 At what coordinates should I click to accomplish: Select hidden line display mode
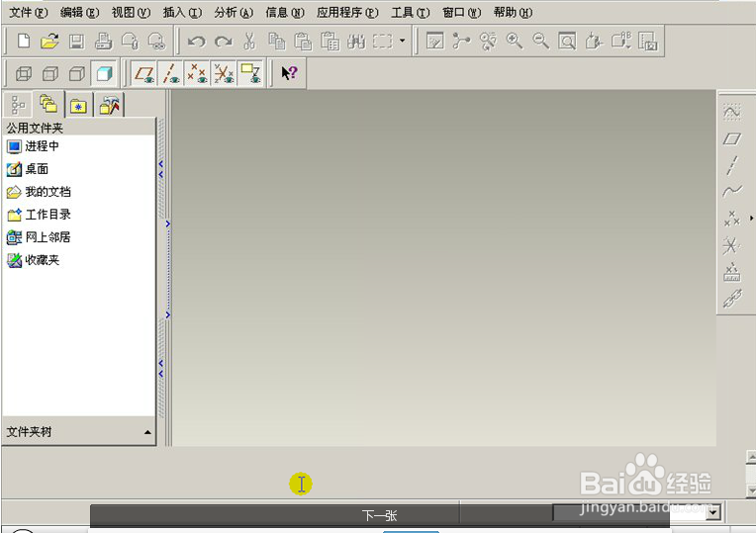tap(50, 74)
